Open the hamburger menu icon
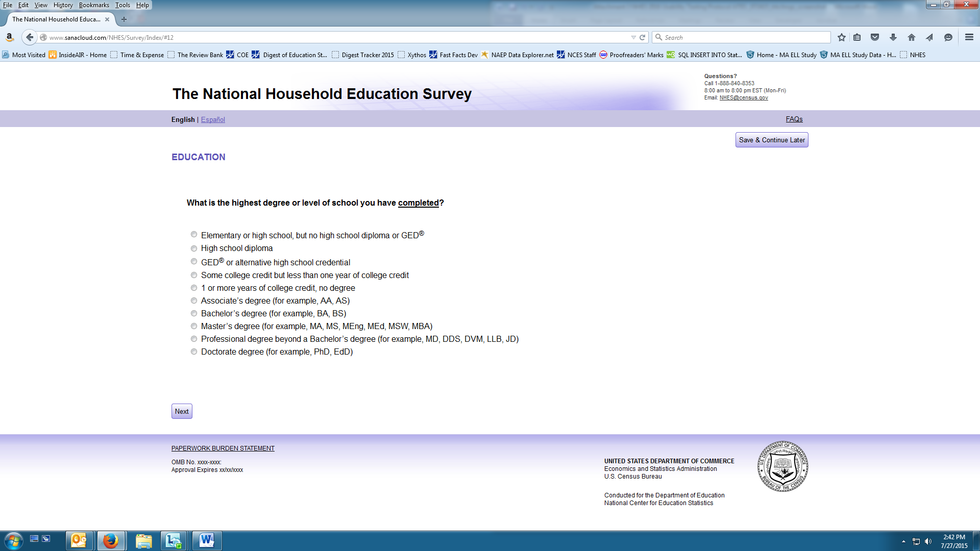The width and height of the screenshot is (980, 551). pyautogui.click(x=969, y=37)
